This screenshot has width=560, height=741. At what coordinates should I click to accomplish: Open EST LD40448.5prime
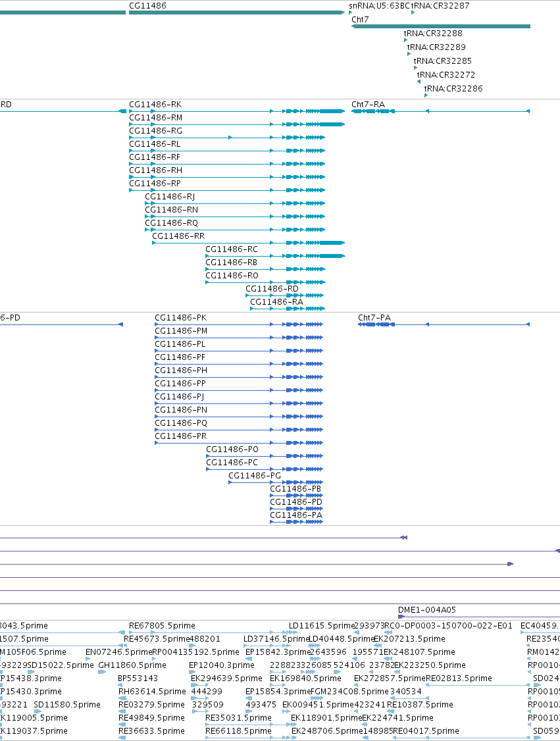coord(341,639)
